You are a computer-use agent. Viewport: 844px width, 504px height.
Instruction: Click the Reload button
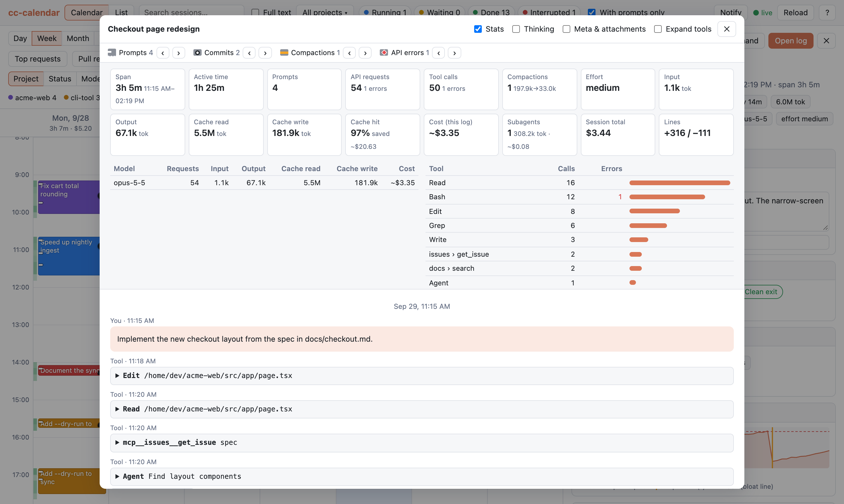point(795,13)
